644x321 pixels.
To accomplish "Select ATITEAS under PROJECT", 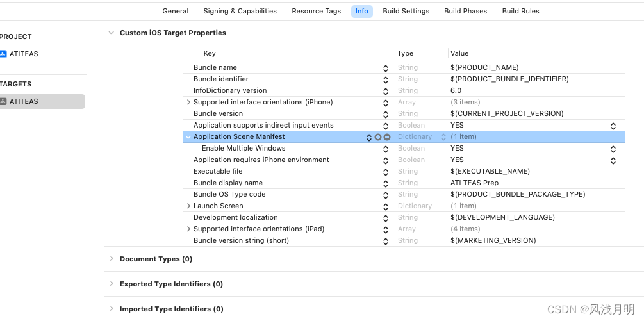I will click(24, 54).
